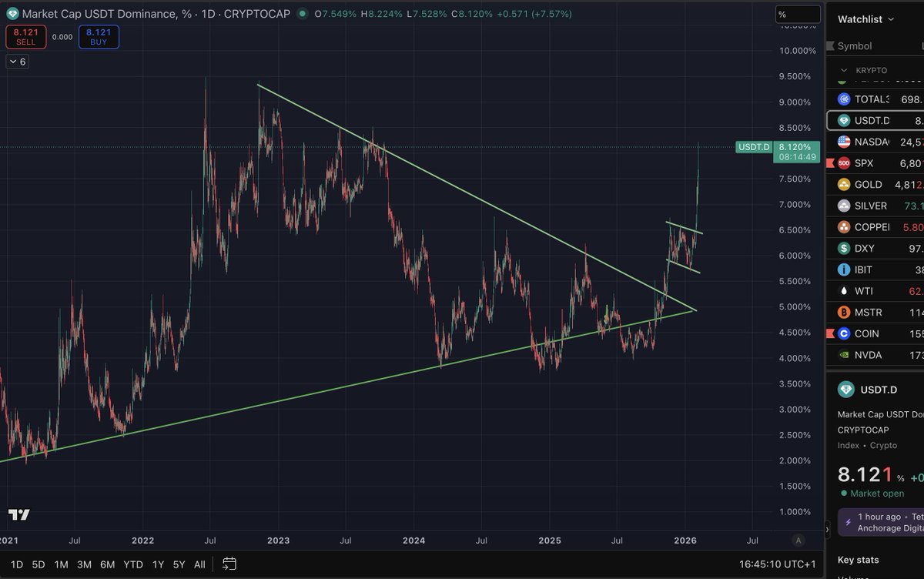Select the 5D time range
The height and width of the screenshot is (579, 924).
point(38,564)
